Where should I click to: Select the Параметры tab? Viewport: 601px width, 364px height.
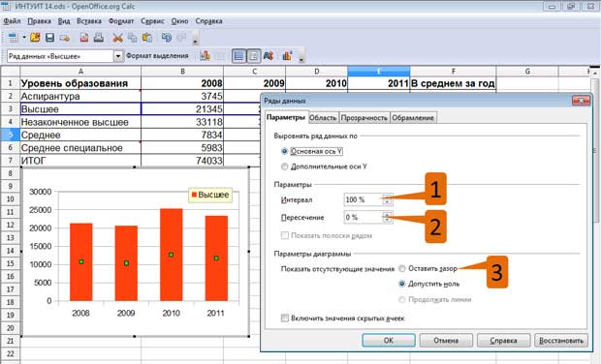click(286, 117)
